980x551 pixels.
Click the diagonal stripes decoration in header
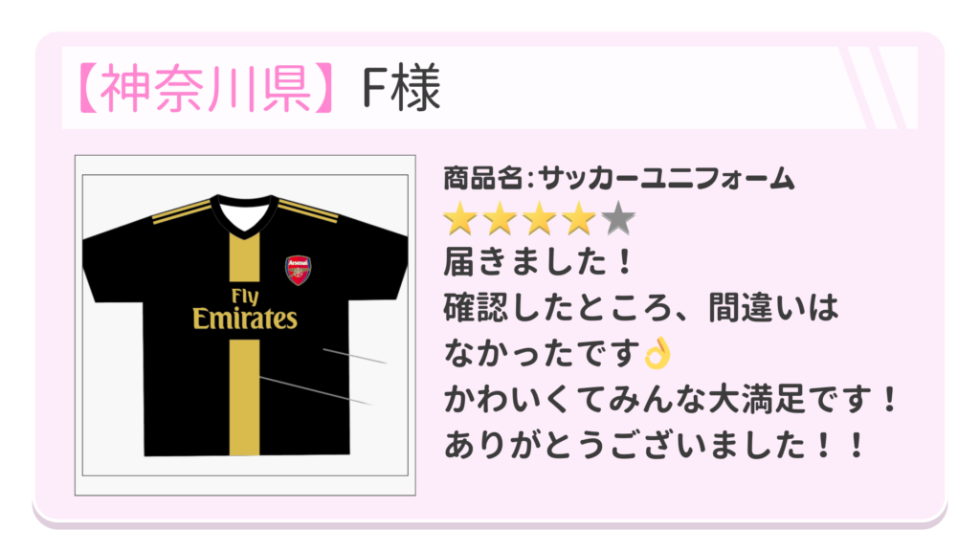click(874, 88)
